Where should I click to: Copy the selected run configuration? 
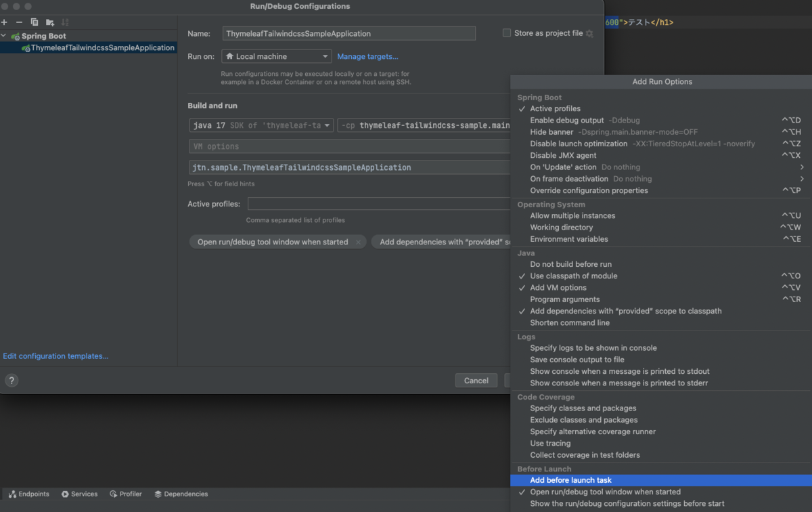coord(35,22)
